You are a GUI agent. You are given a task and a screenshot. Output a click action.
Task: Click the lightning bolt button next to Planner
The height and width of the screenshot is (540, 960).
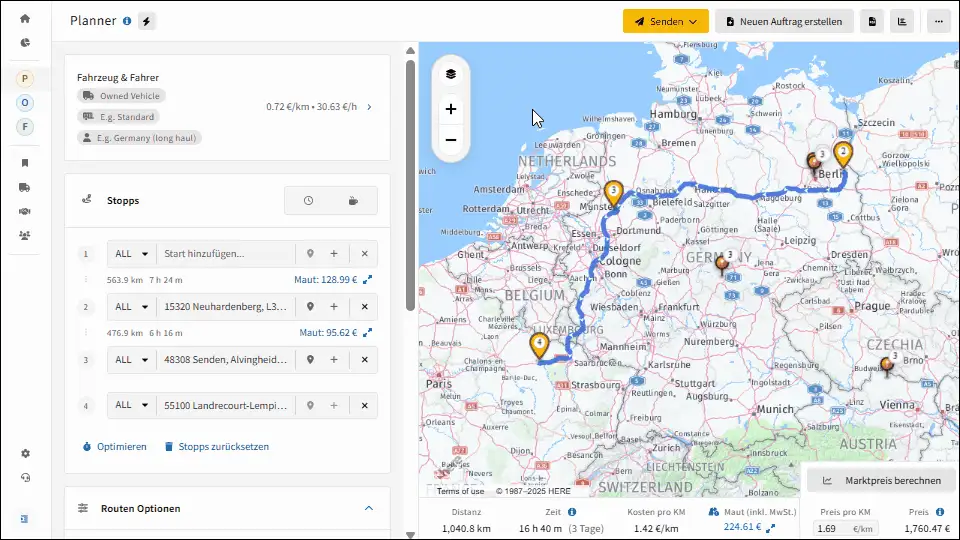[x=146, y=21]
